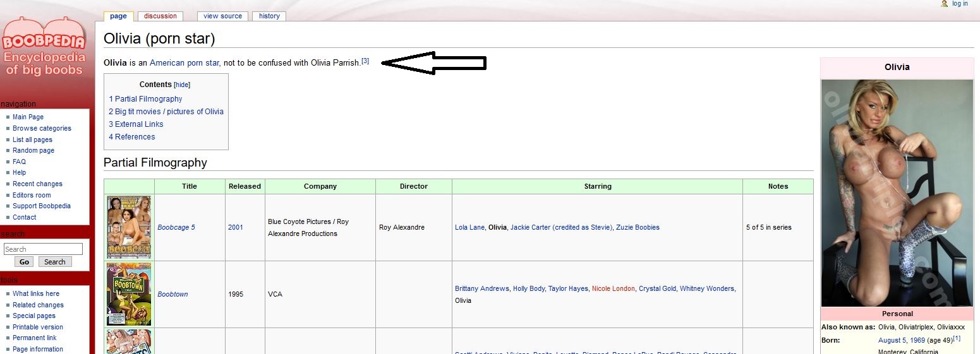The height and width of the screenshot is (354, 980).
Task: Open the view source tab
Action: coord(222,16)
